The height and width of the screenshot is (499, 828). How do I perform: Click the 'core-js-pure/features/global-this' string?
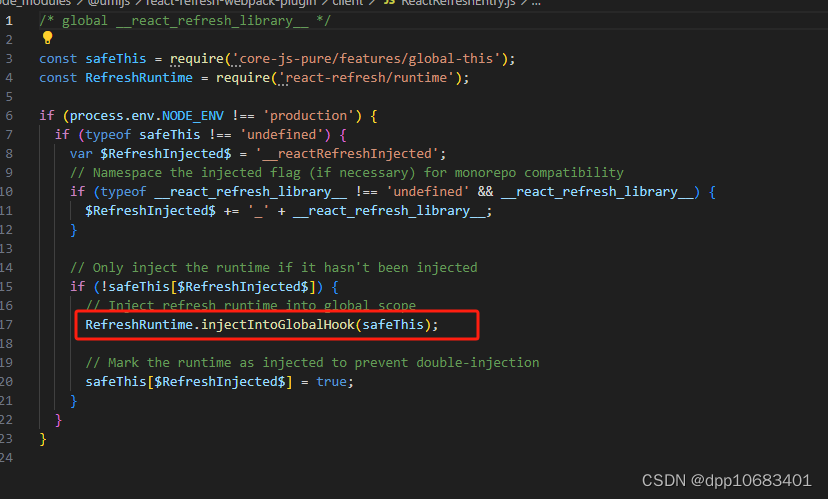366,59
